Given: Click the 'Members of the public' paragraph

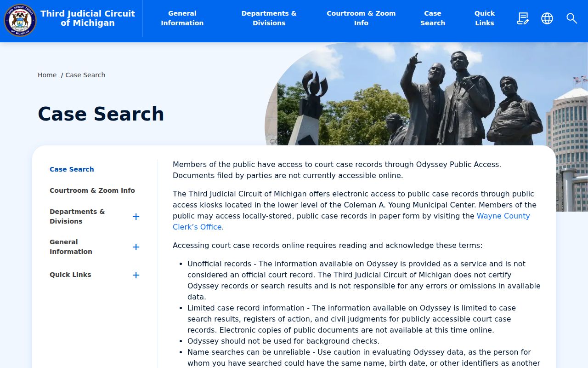Looking at the screenshot, I should 337,170.
